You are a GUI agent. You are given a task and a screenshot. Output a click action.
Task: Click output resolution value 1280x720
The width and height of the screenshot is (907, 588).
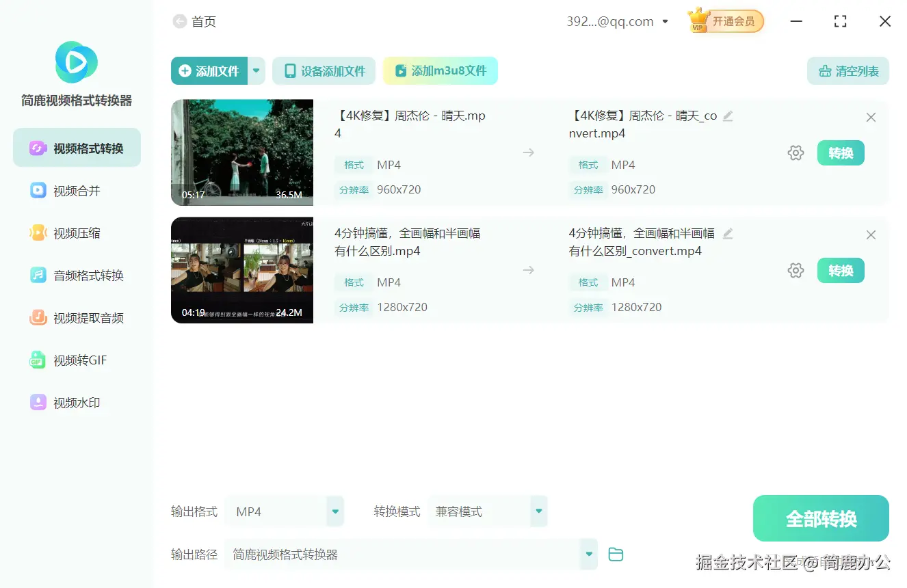pyautogui.click(x=636, y=307)
